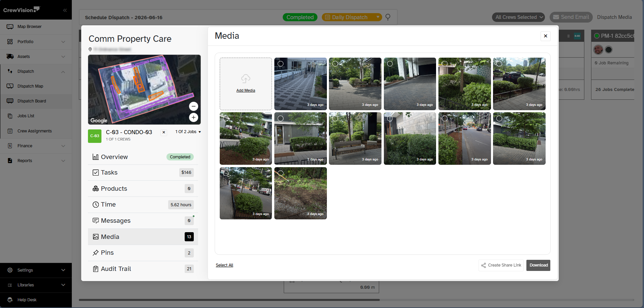Collapse the Dispatch sidebar section
The image size is (644, 308).
63,71
